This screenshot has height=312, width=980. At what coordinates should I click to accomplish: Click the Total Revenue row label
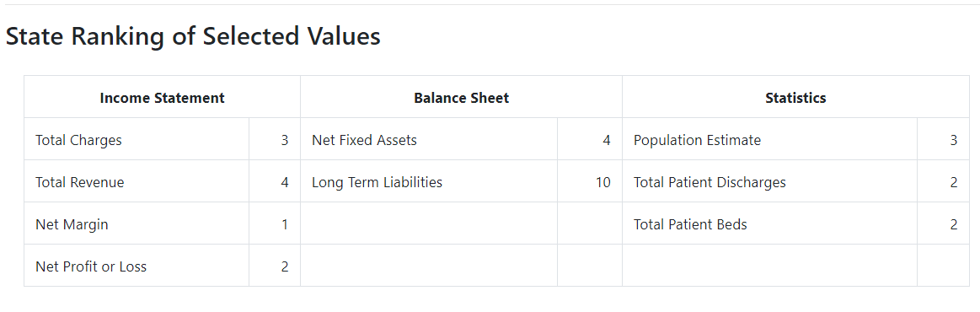click(80, 182)
